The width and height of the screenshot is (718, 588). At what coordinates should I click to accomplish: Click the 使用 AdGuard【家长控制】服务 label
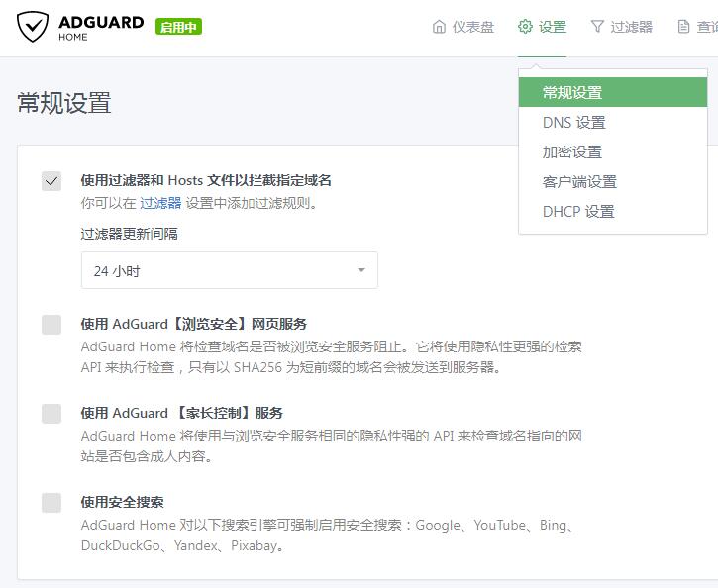[182, 413]
